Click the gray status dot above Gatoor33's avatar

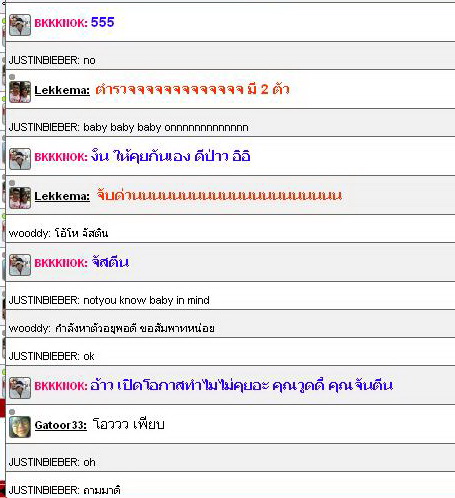(x=12, y=412)
